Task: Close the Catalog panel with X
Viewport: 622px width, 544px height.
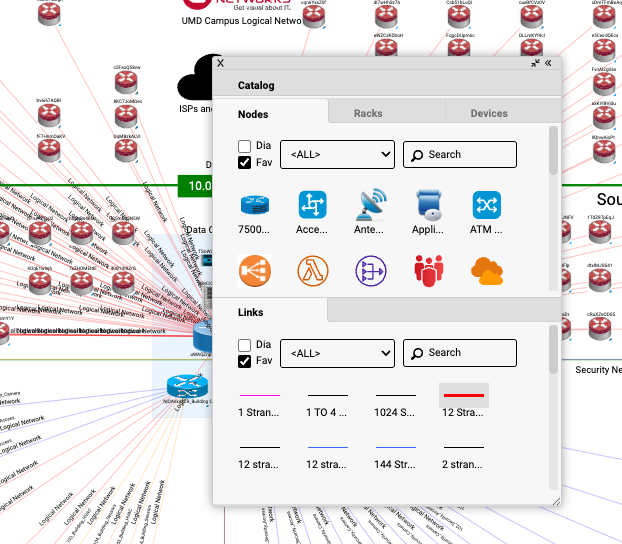Action: (x=220, y=62)
